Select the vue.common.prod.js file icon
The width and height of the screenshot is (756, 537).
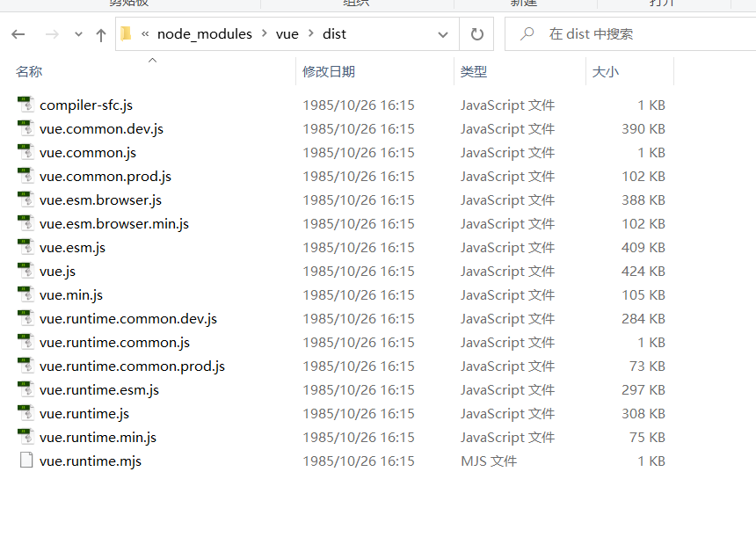(25, 176)
